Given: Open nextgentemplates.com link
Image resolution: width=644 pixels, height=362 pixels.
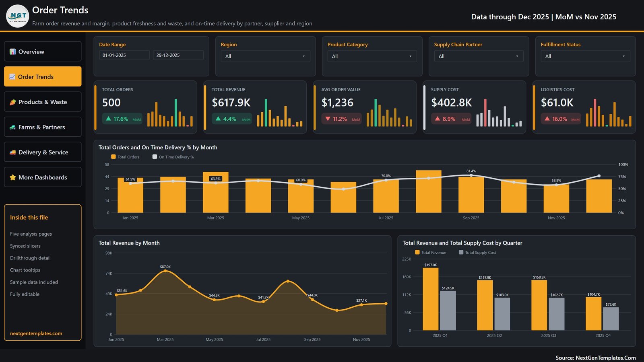Looking at the screenshot, I should (36, 333).
